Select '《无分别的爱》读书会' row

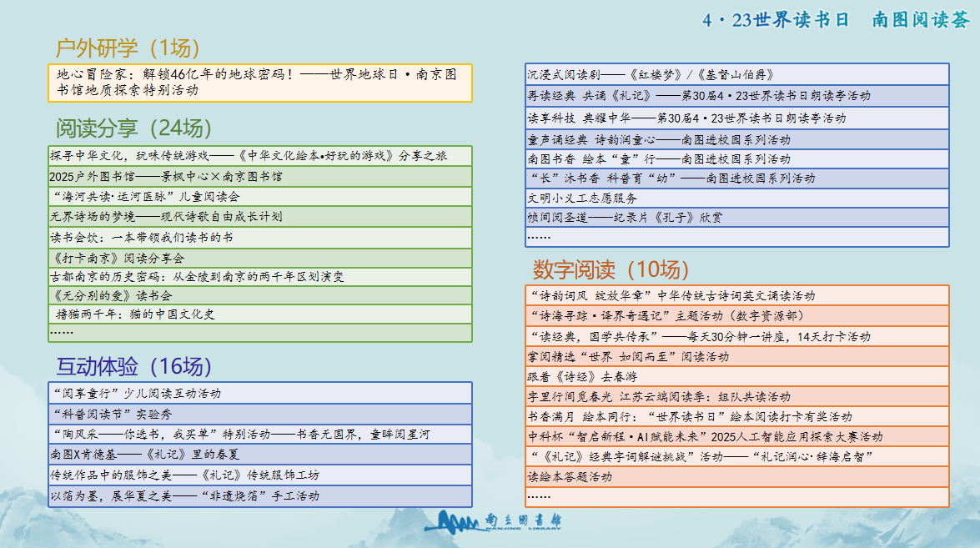coord(260,295)
